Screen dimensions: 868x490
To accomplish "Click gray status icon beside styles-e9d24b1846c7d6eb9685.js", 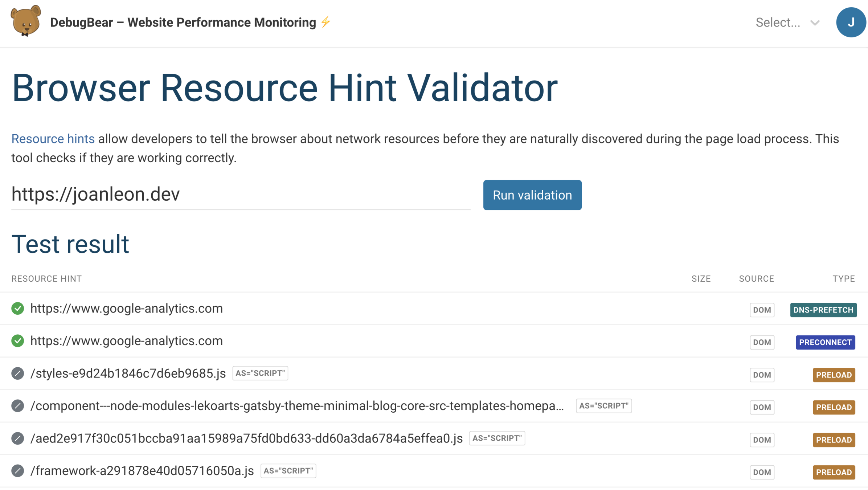I will 17,373.
